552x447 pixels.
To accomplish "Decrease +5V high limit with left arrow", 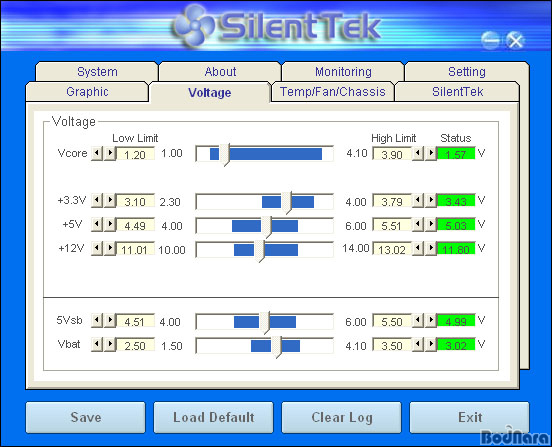I will point(418,225).
